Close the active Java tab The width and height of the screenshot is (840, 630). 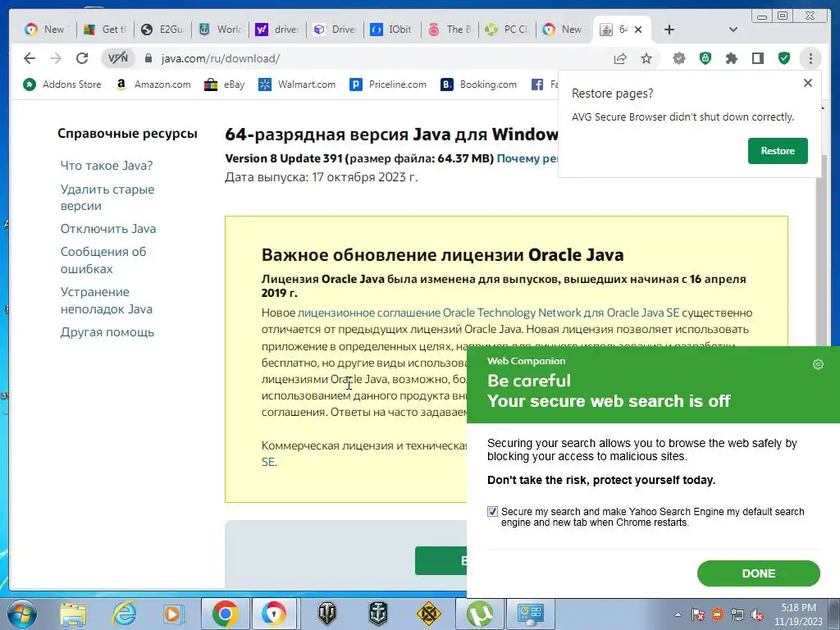(x=638, y=30)
